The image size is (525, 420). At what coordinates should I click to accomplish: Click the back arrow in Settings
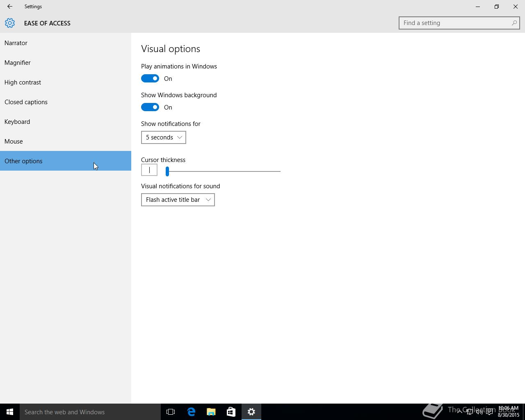(10, 7)
